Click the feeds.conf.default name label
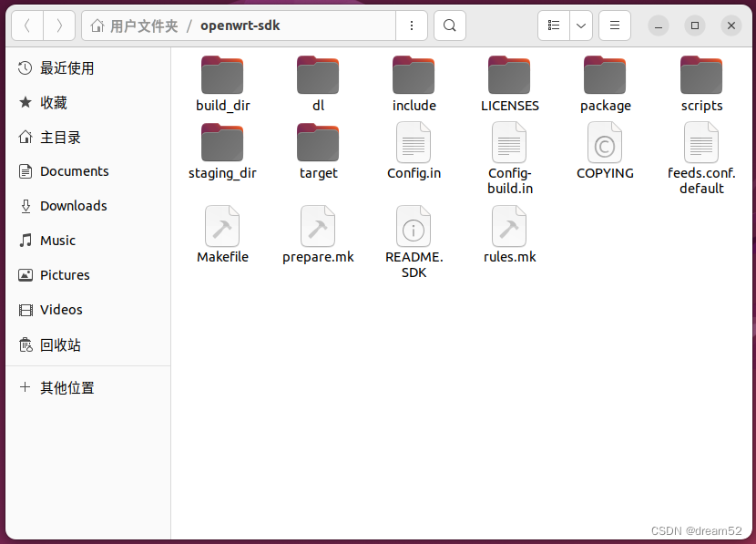 [701, 180]
